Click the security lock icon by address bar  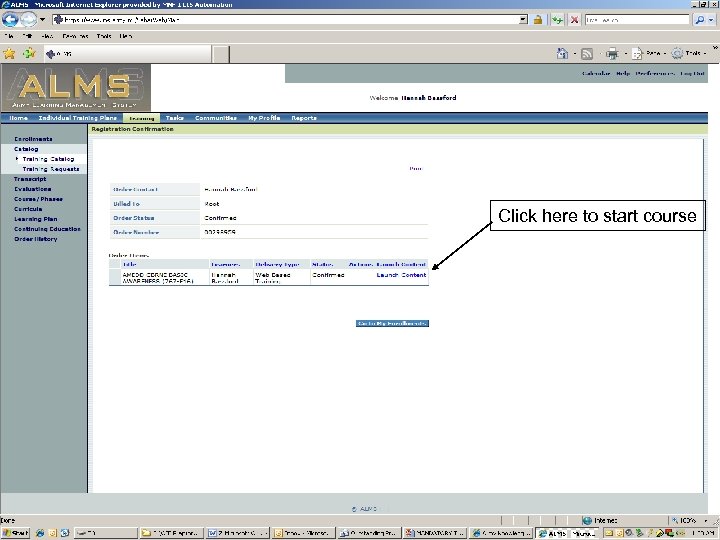538,20
